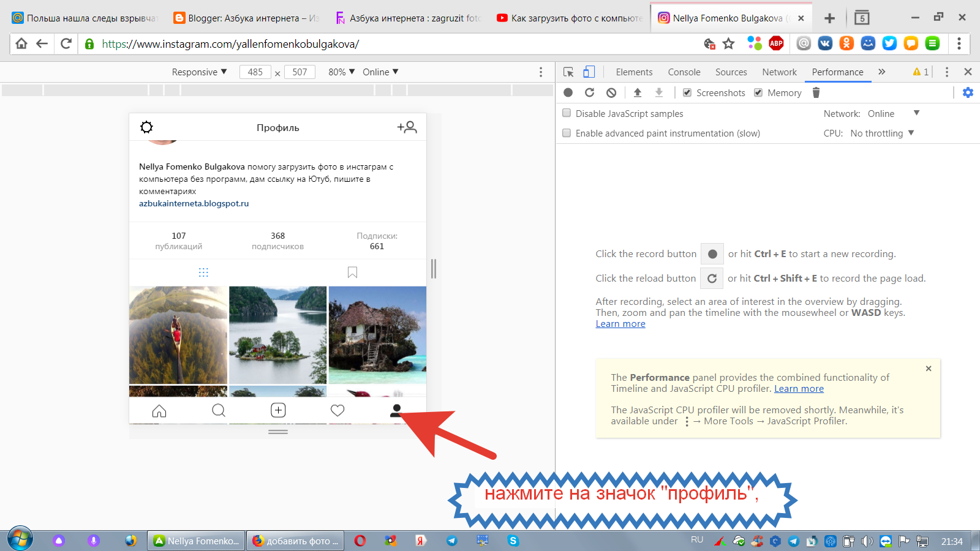
Task: Bookmark this page with the star
Action: point(729,43)
